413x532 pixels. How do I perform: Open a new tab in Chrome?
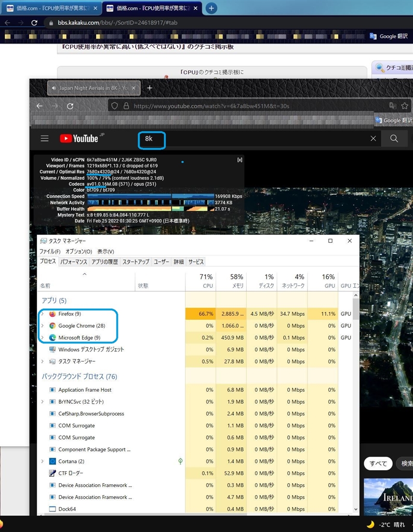(211, 8)
